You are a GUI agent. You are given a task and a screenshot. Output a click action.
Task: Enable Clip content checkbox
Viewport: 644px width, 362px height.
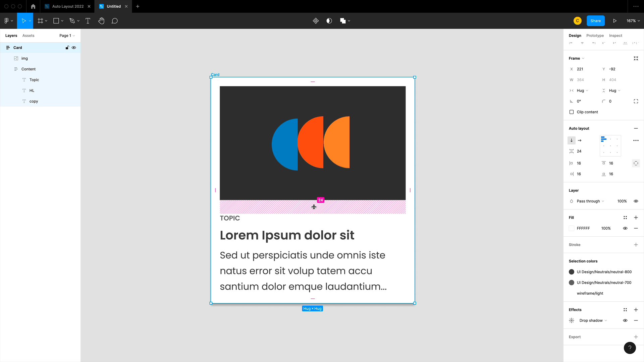572,112
